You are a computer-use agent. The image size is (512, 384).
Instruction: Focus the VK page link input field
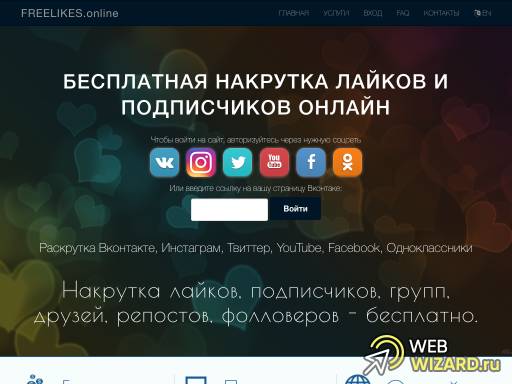[x=229, y=210]
